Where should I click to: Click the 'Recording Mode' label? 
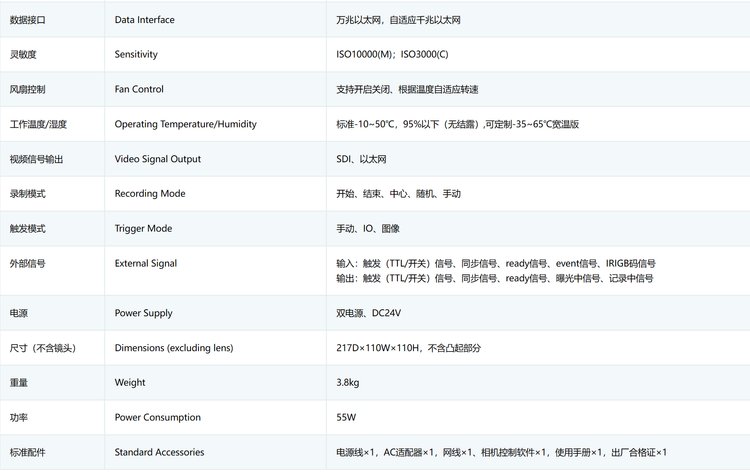click(x=150, y=193)
